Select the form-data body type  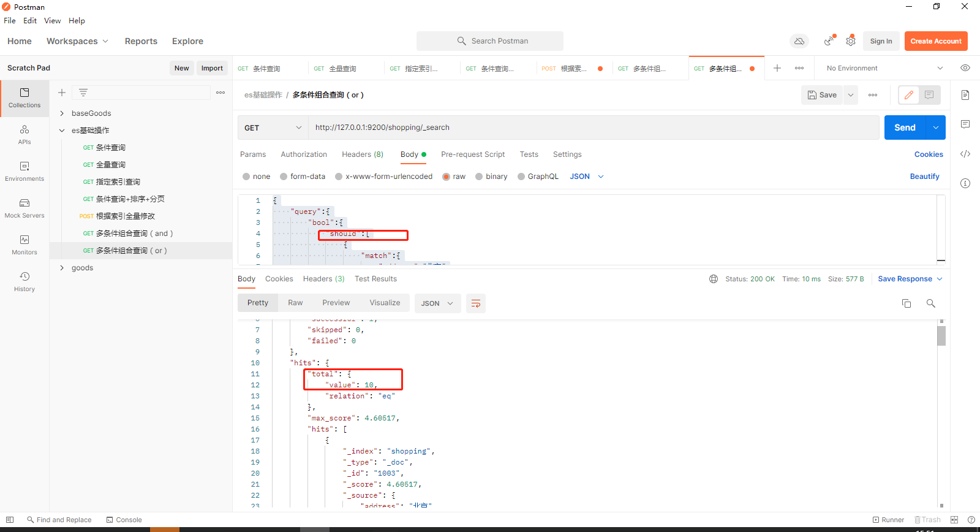[x=284, y=177]
